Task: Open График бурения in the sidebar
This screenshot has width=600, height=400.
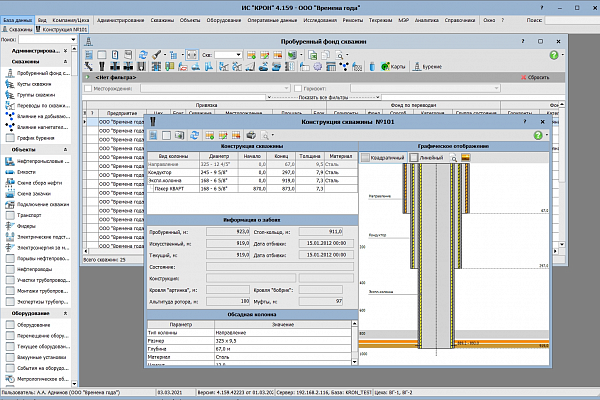Action: [30, 138]
